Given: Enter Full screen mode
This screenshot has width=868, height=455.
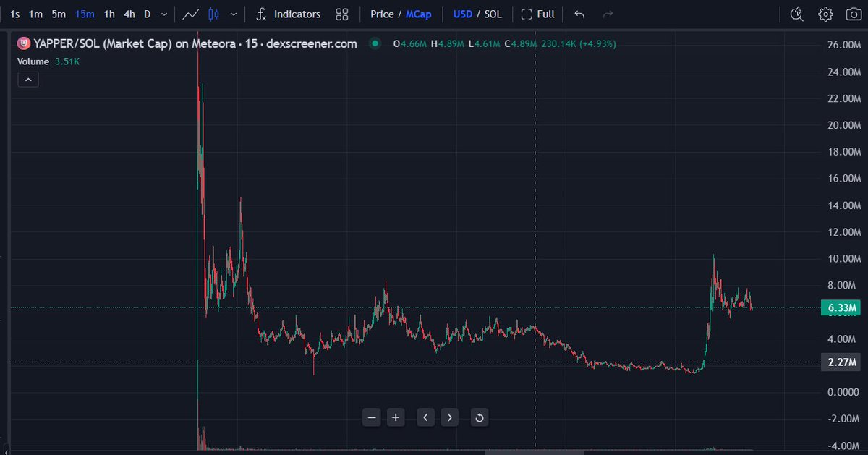Looking at the screenshot, I should click(537, 14).
